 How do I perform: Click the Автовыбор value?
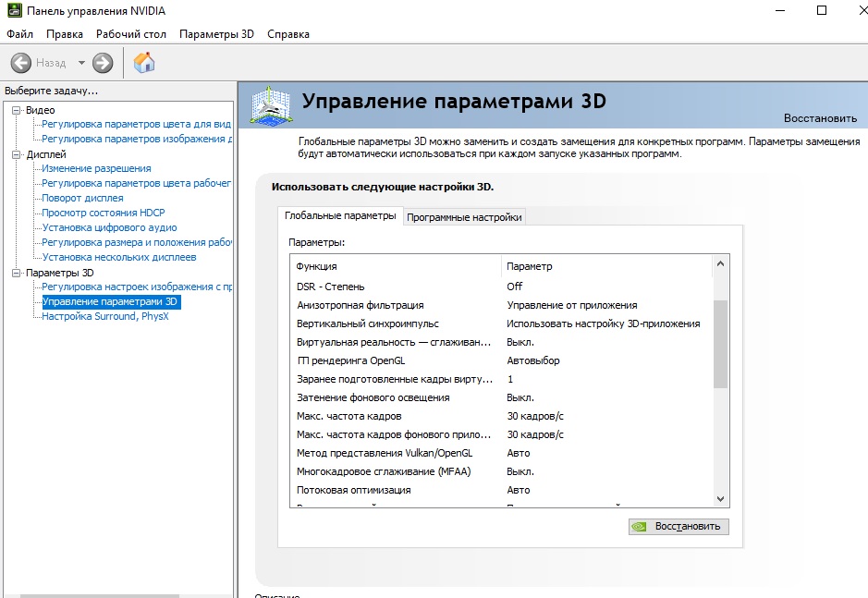pyautogui.click(x=533, y=360)
